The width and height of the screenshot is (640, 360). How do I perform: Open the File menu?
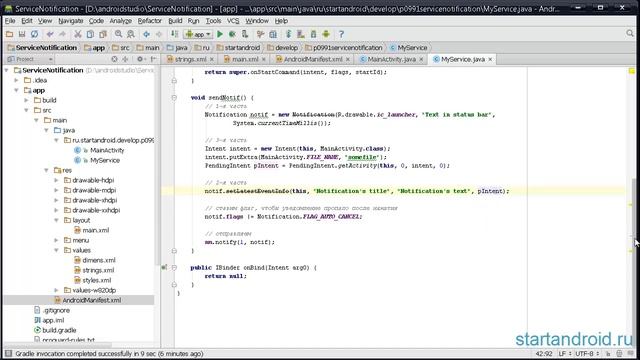click(x=10, y=21)
